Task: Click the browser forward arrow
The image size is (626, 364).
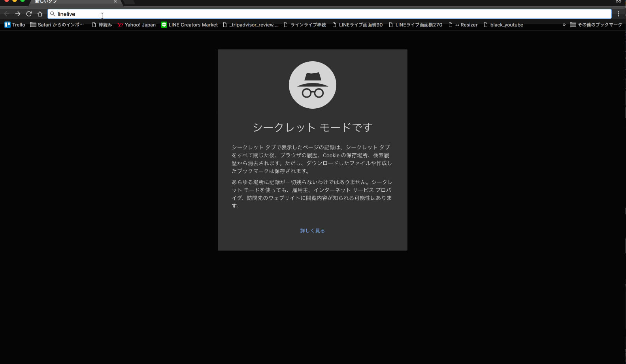Action: click(18, 14)
